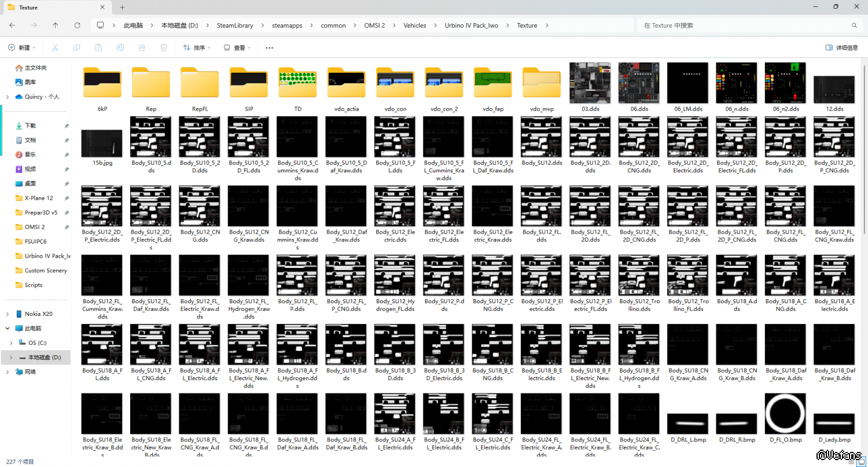This screenshot has height=467, width=868.
Task: Click the 'See more' three-dots toolbar button
Action: 269,47
